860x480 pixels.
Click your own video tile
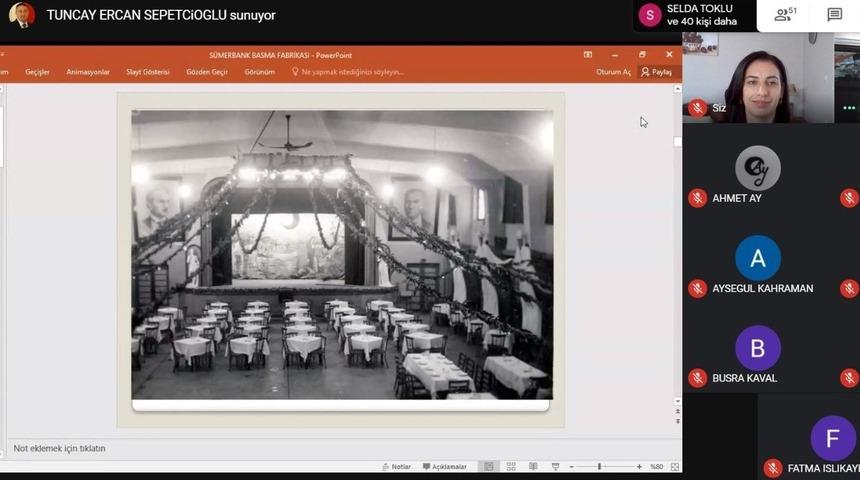(758, 77)
